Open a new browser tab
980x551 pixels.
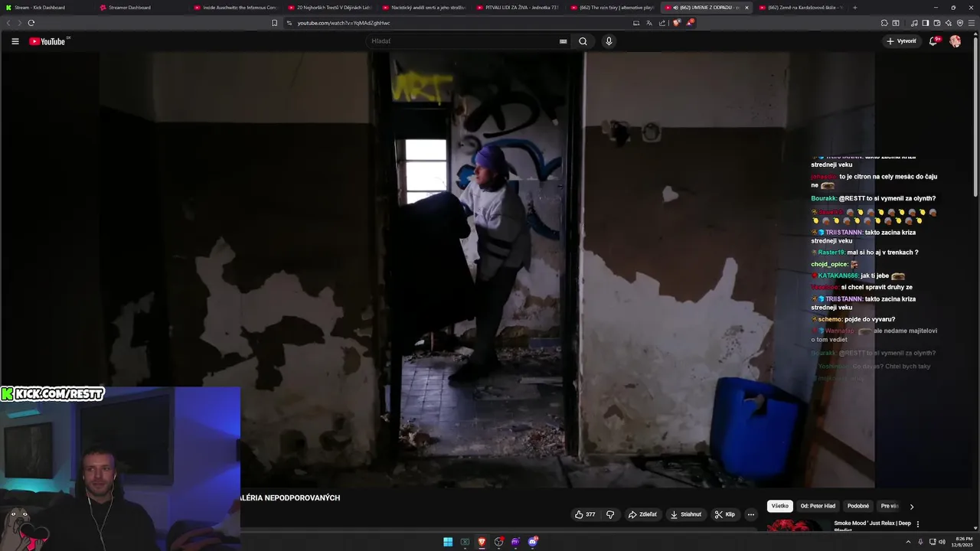[x=854, y=8]
